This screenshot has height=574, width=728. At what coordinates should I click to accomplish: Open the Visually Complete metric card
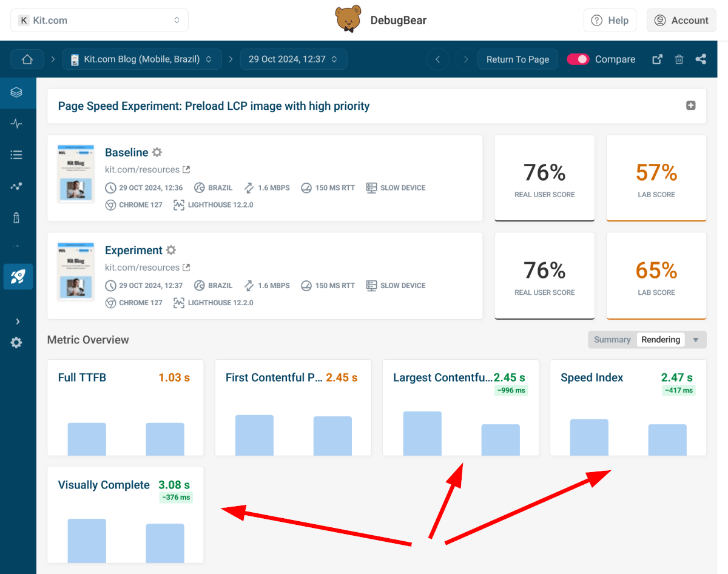[126, 515]
